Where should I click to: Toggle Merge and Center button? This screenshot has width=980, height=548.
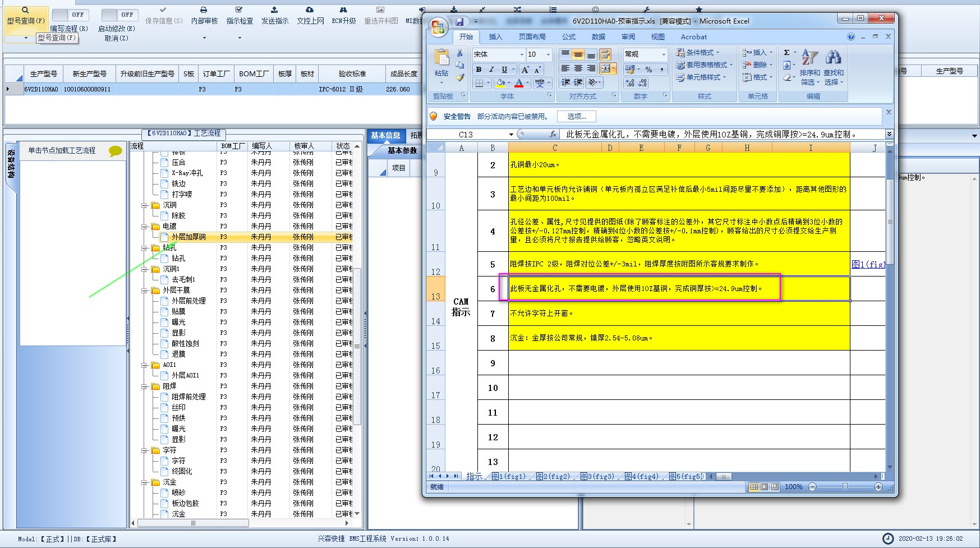pos(605,68)
